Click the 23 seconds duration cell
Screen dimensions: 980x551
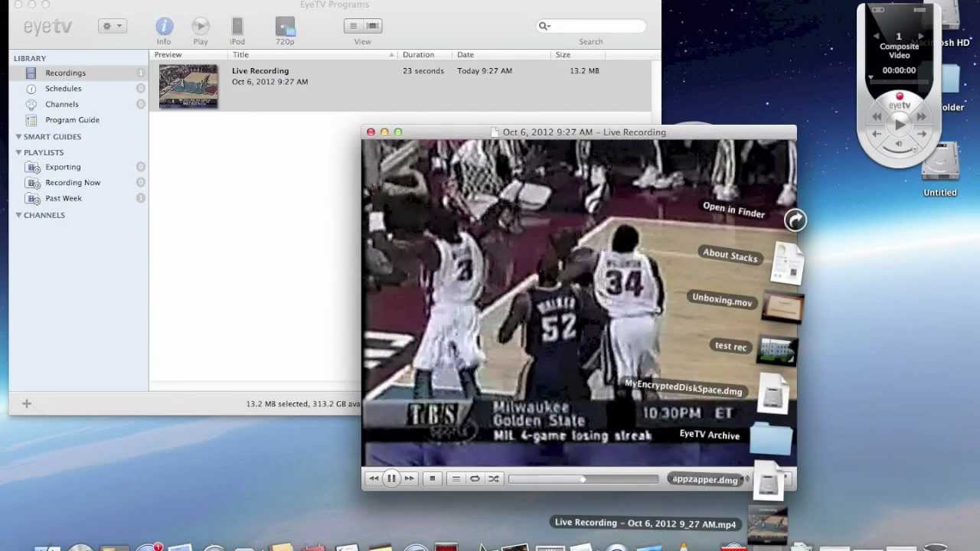423,70
